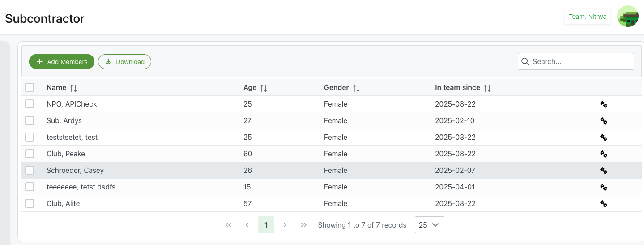The image size is (644, 245).
Task: Toggle the select-all header checkbox
Action: (x=30, y=88)
